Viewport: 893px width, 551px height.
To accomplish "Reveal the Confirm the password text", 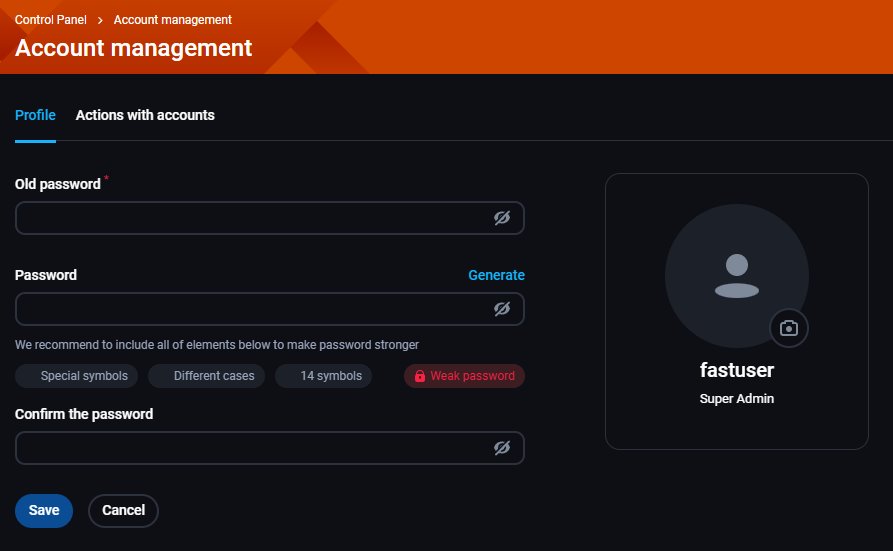I will (x=502, y=448).
